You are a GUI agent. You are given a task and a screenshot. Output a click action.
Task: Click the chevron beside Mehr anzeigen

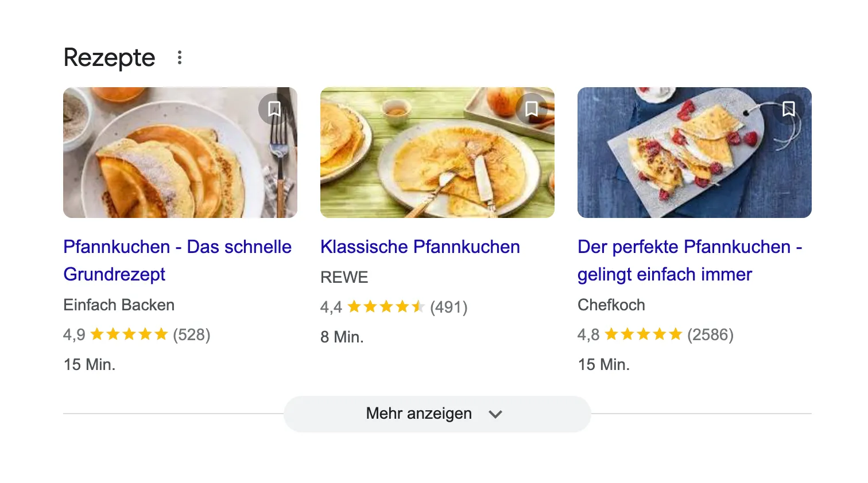pyautogui.click(x=496, y=414)
